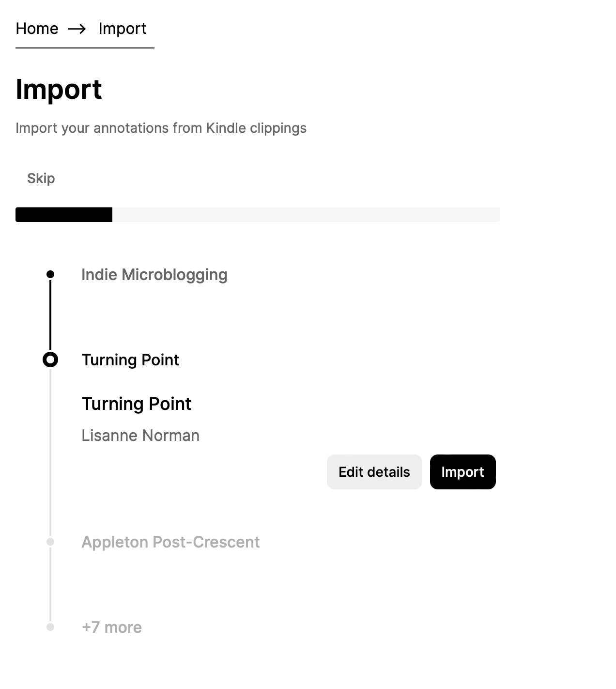Click the dot next to +7 more
This screenshot has width=616, height=689.
(x=50, y=627)
